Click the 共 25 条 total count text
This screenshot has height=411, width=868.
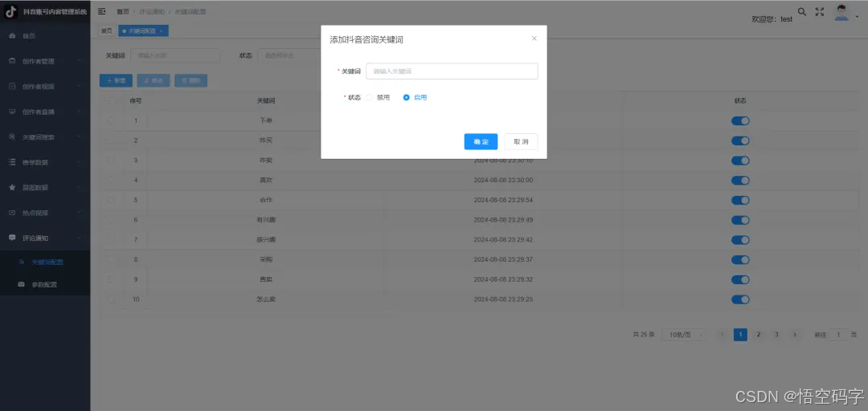tap(644, 335)
